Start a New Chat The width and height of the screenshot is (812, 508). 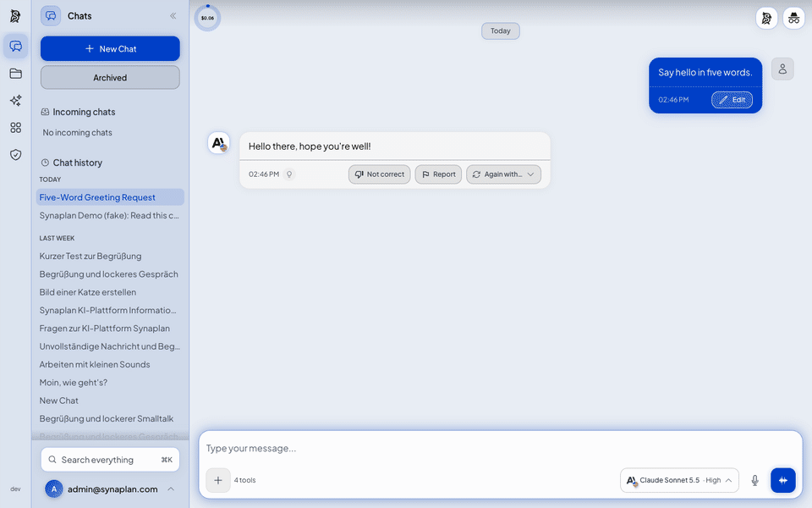tap(110, 49)
